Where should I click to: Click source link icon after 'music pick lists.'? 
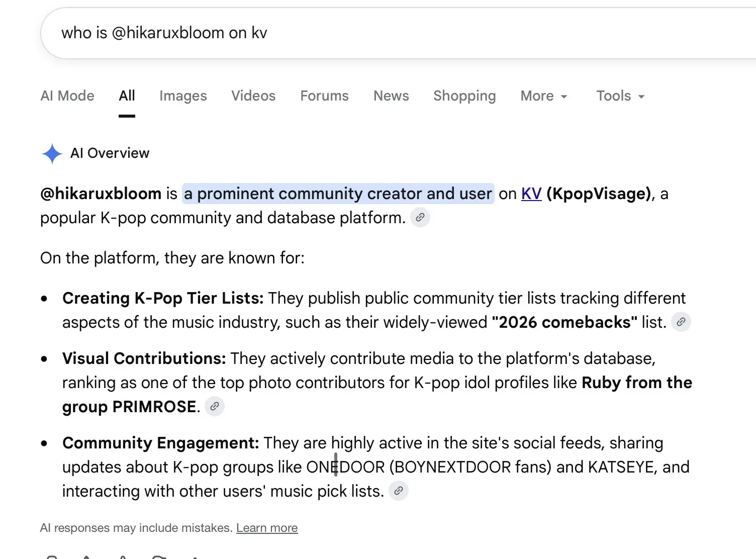(x=399, y=491)
